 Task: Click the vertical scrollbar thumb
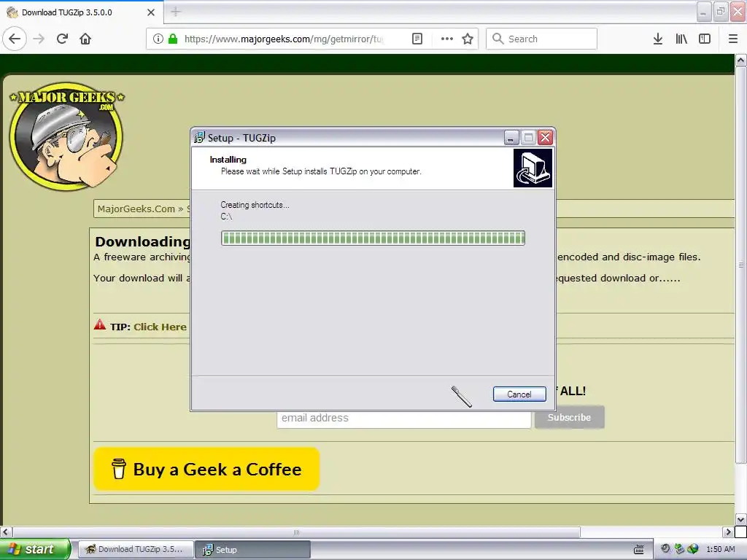(740, 265)
